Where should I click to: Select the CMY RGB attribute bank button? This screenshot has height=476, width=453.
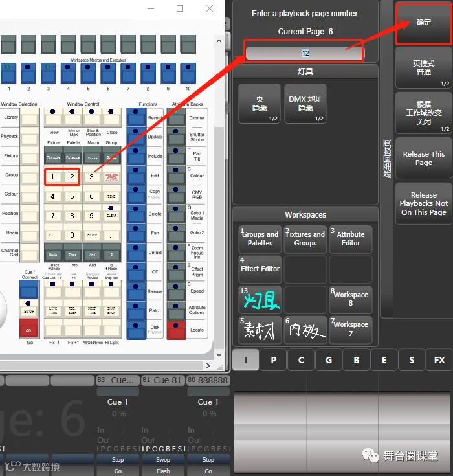click(x=176, y=194)
